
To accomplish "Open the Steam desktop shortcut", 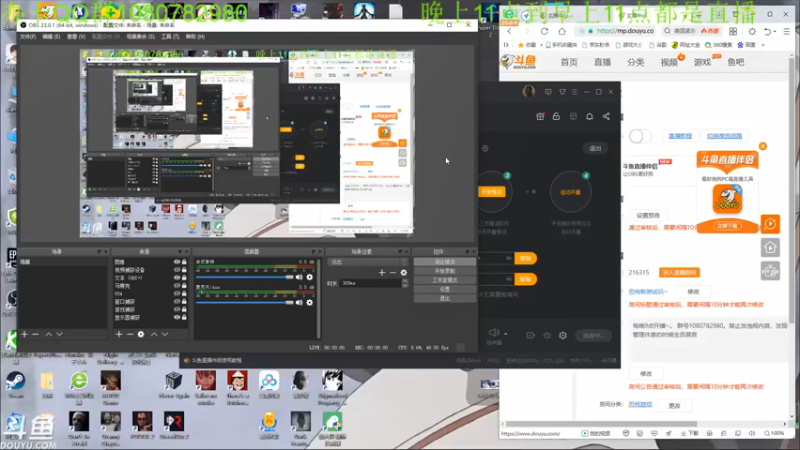I will click(15, 385).
